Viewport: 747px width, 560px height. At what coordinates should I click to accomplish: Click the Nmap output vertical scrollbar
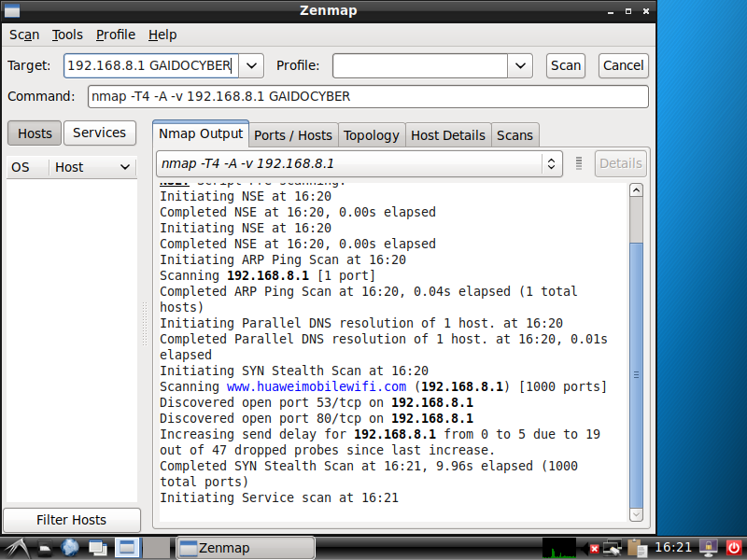637,373
